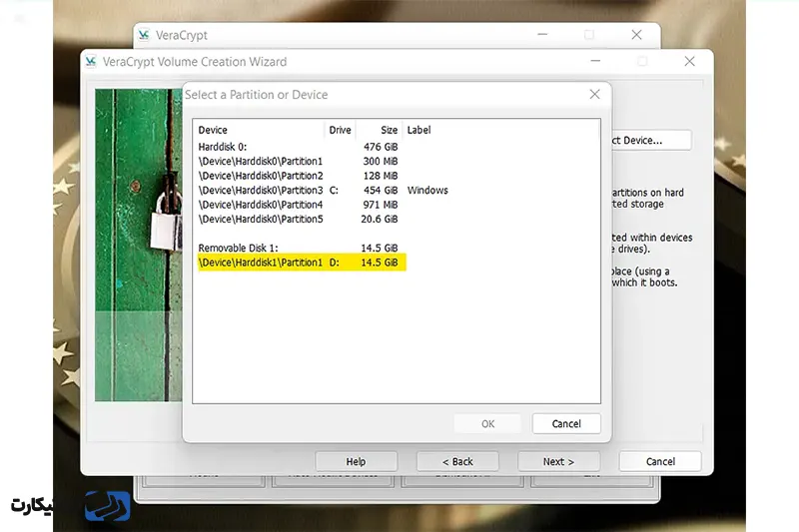Click the dialog's OK button
Viewport: 799px width, 532px height.
coord(487,423)
